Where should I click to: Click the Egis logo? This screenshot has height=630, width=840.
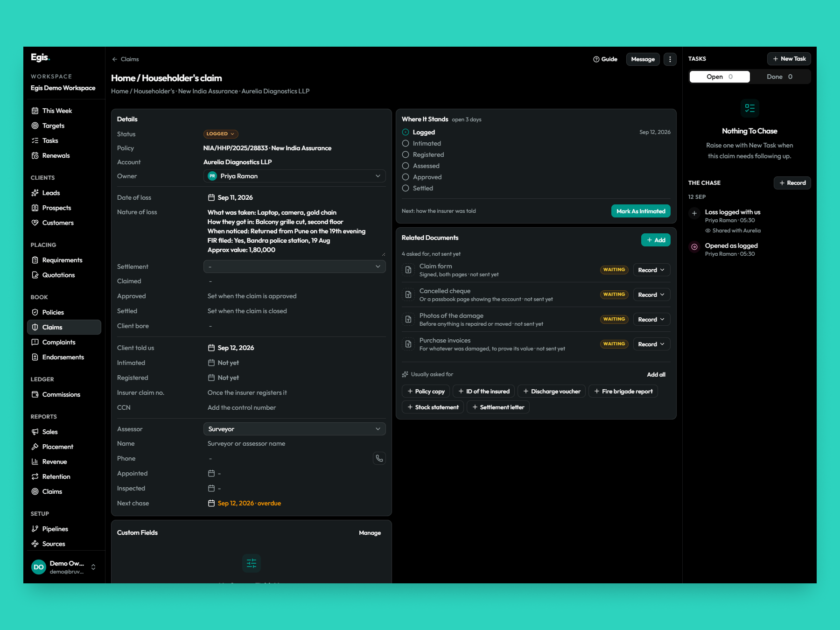(x=40, y=57)
